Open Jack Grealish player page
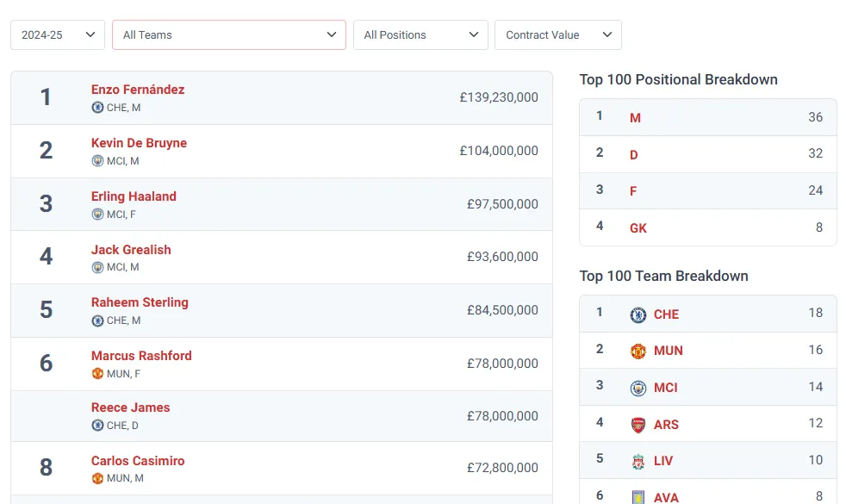The height and width of the screenshot is (504, 846). pyautogui.click(x=131, y=250)
